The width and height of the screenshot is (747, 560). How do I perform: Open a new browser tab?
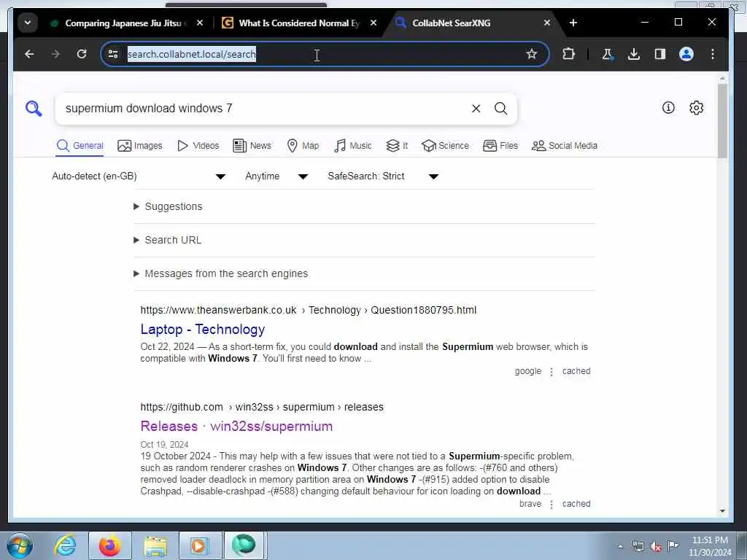coord(573,23)
